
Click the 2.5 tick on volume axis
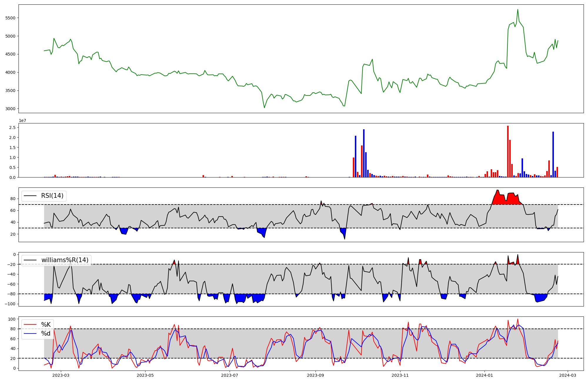[x=12, y=128]
